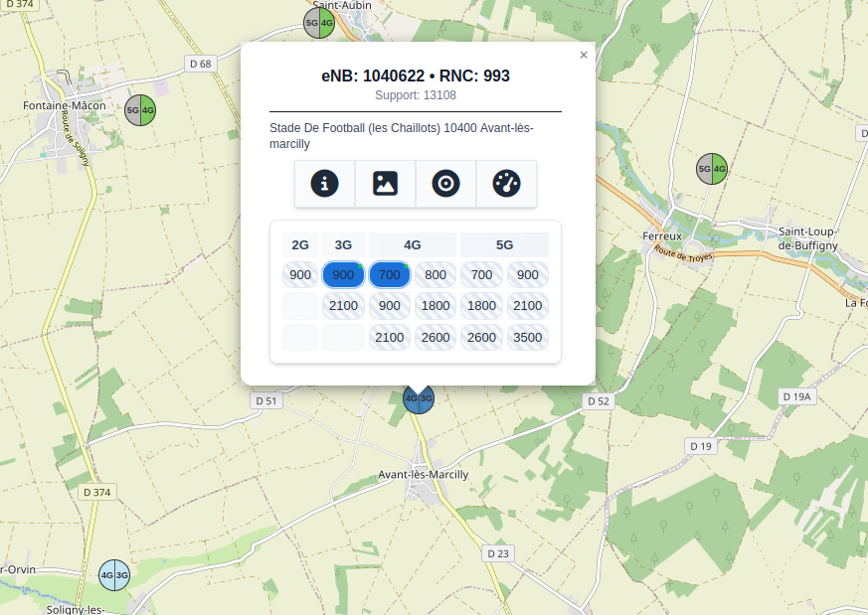Toggle off the active 4G 700 band

click(x=390, y=275)
